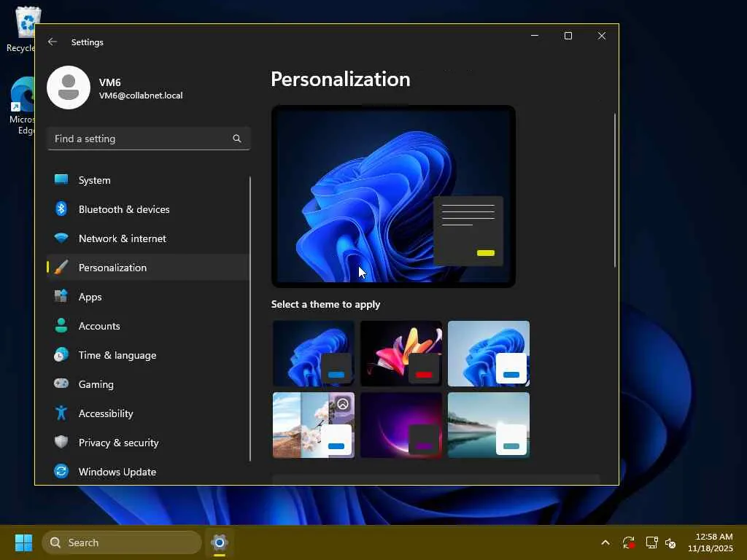This screenshot has height=560, width=747.
Task: Click the Personalization paintbrush icon
Action: (x=61, y=267)
